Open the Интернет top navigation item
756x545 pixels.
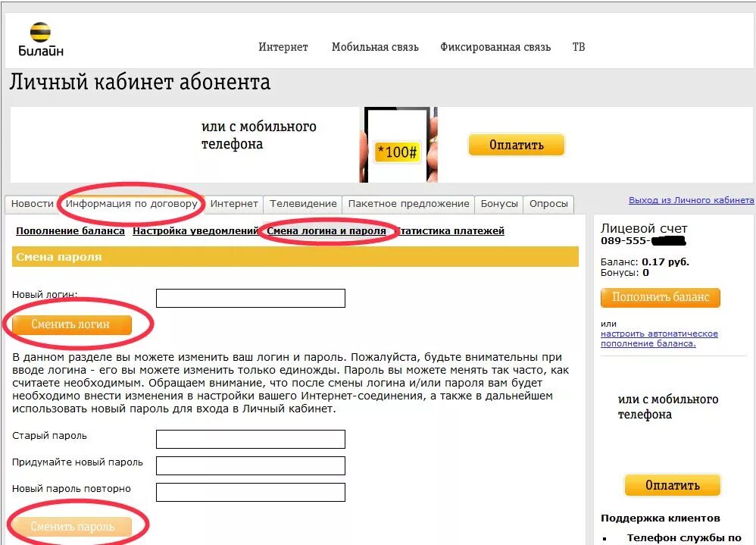(x=283, y=47)
